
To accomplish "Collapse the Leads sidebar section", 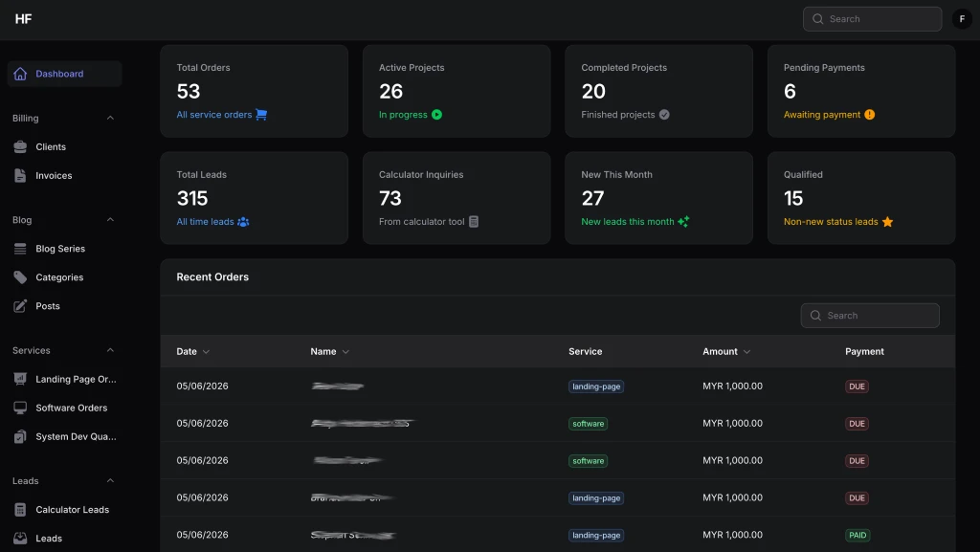I will pyautogui.click(x=110, y=481).
